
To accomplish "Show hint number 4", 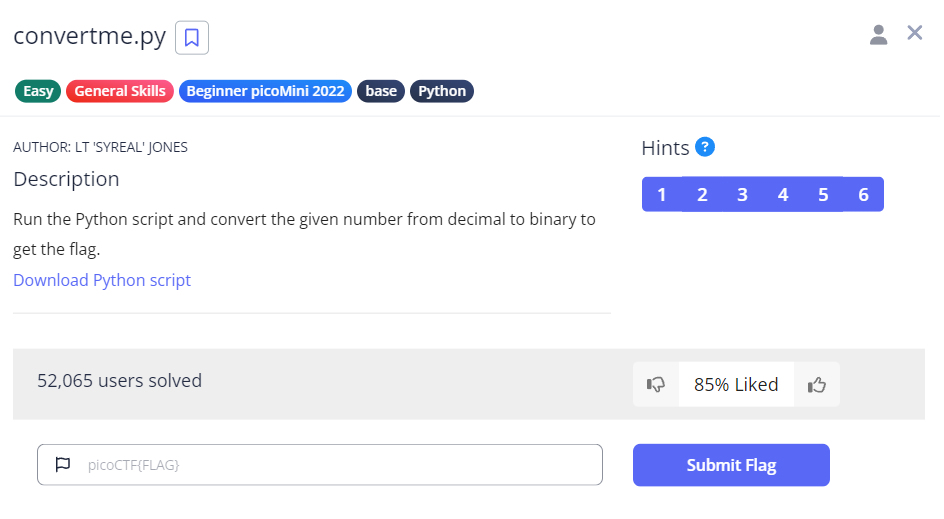I will (x=783, y=194).
